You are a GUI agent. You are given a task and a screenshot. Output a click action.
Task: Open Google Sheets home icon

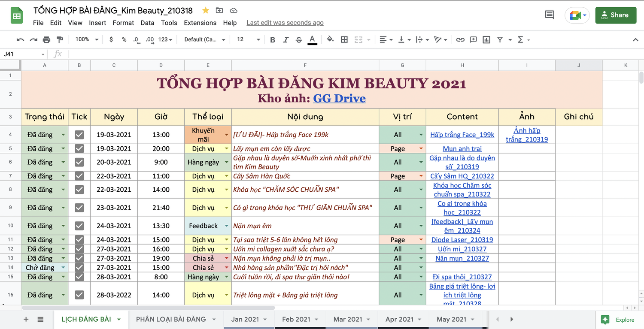pos(17,16)
